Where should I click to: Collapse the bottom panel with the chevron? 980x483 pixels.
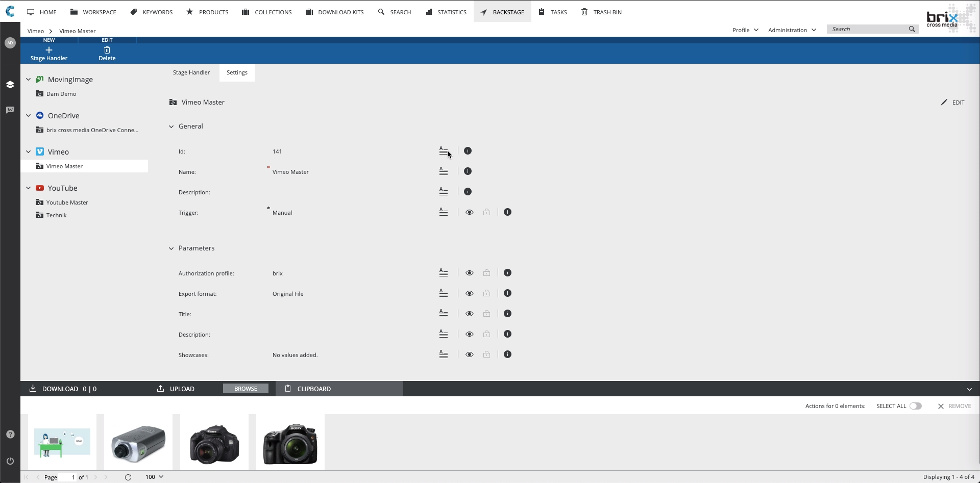coord(969,389)
